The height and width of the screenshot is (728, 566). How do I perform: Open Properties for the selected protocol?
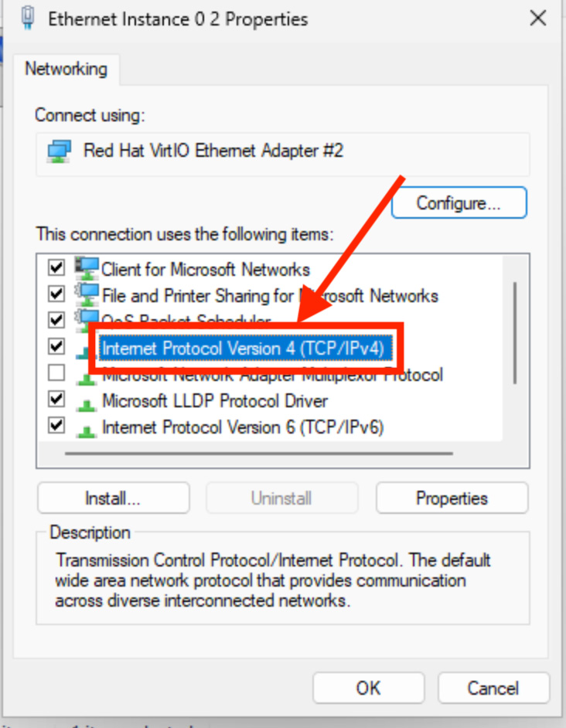(452, 498)
